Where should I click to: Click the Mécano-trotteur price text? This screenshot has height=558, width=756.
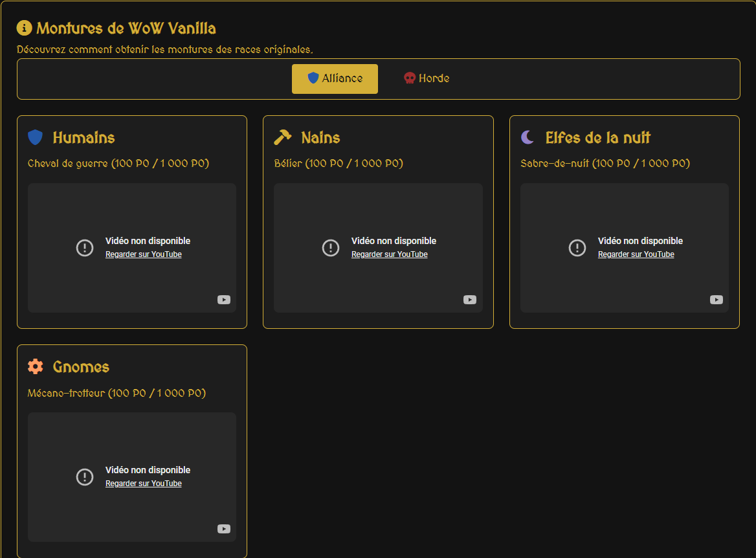click(x=117, y=393)
